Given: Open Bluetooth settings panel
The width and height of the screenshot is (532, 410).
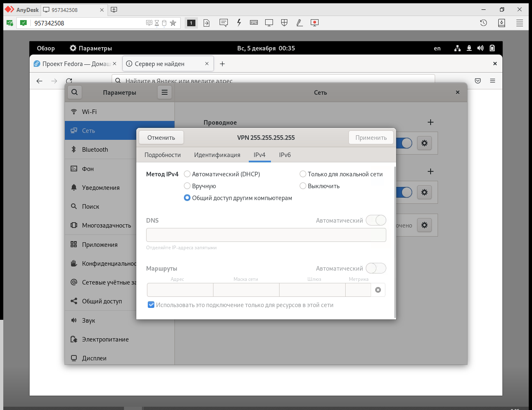Looking at the screenshot, I should click(119, 150).
